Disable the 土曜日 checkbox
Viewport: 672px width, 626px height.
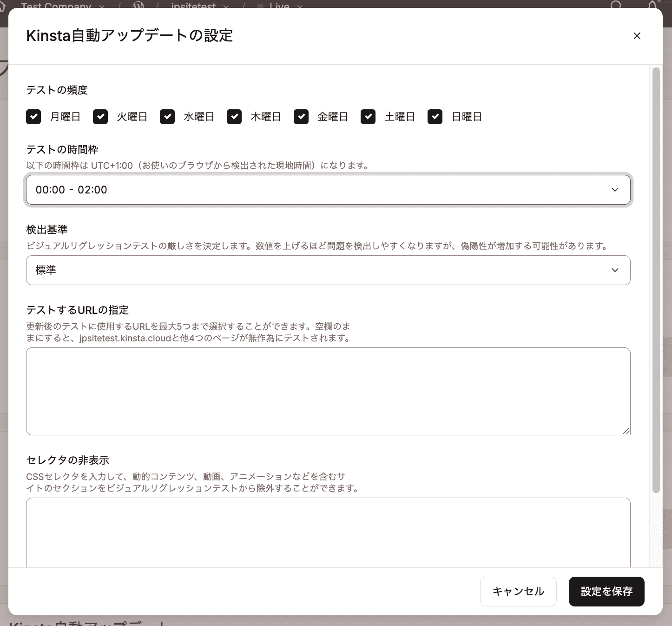pos(368,117)
